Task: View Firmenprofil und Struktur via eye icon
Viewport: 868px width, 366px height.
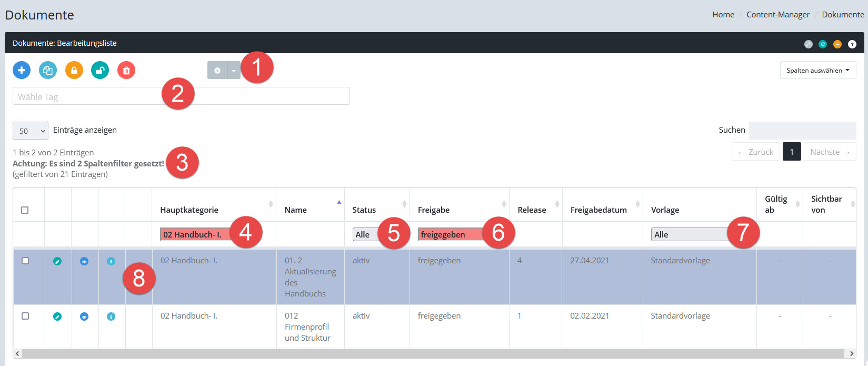Action: pyautogui.click(x=84, y=316)
